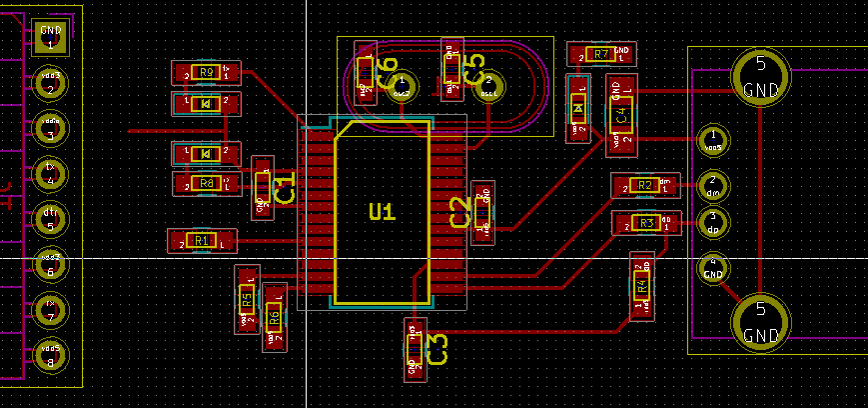Select resistor R8 footprint
The image size is (868, 408).
coord(207,184)
